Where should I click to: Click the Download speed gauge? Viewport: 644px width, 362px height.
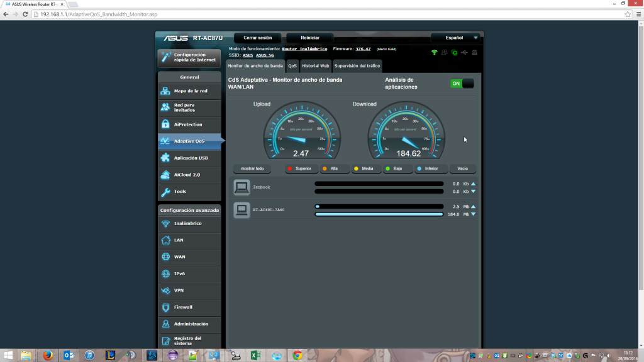406,131
